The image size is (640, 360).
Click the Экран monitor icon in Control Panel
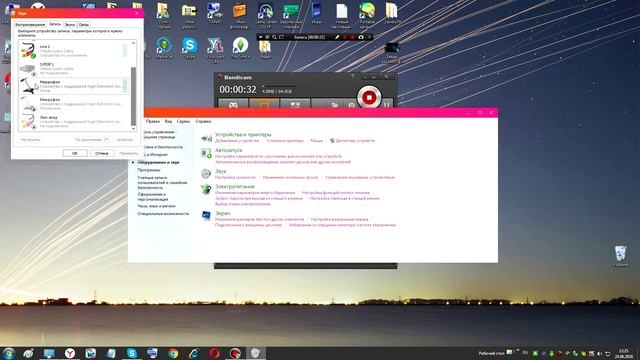(x=206, y=216)
